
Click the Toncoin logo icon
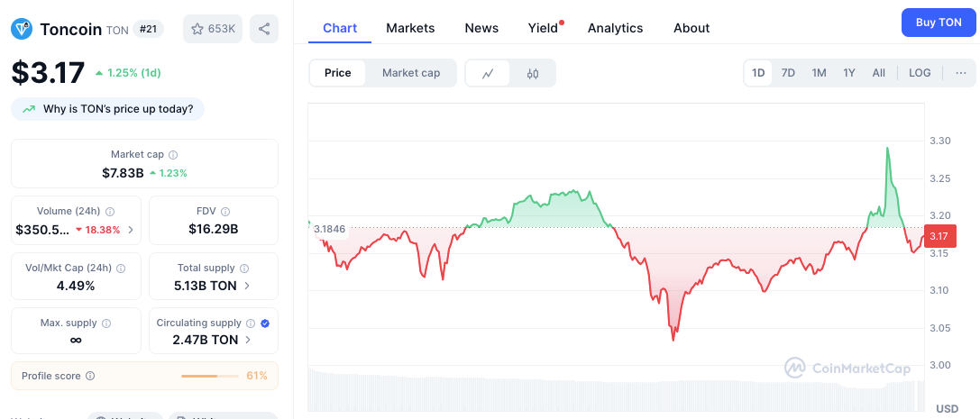(22, 29)
